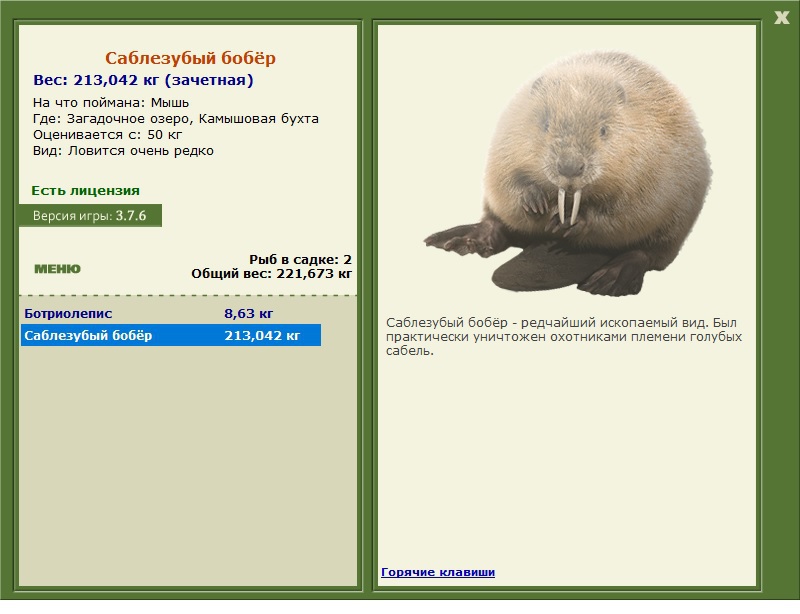The height and width of the screenshot is (614, 800).
Task: Select the Саблезубый бобёр list row
Action: click(x=171, y=335)
